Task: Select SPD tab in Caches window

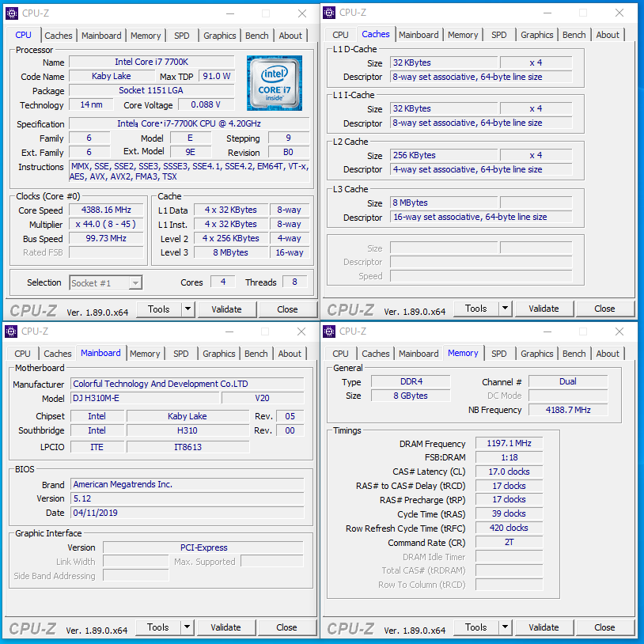Action: coord(499,35)
